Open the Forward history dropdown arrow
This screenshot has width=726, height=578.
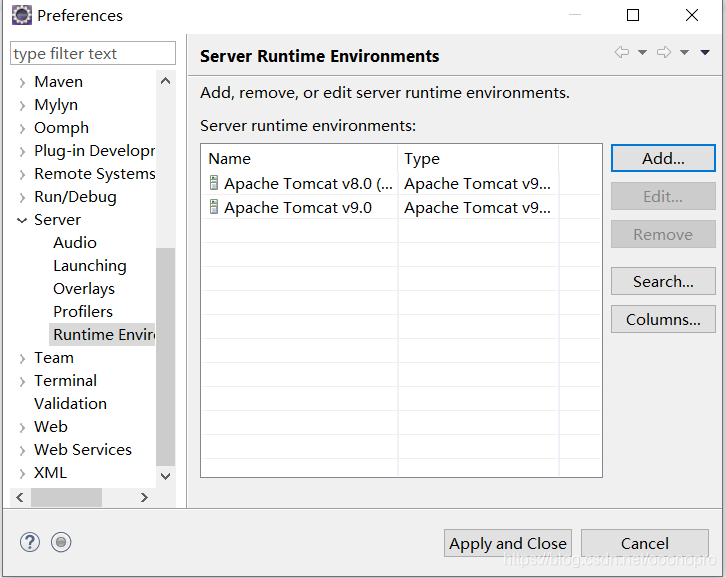pyautogui.click(x=684, y=52)
